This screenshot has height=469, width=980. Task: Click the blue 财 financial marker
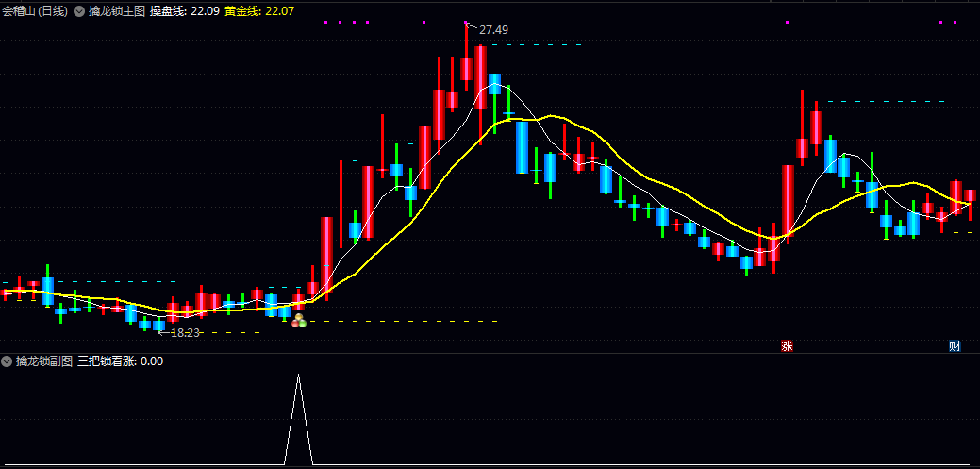point(955,345)
